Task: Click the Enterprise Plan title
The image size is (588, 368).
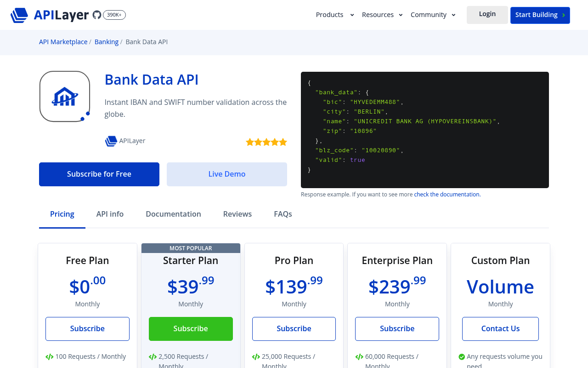Action: 397,261
